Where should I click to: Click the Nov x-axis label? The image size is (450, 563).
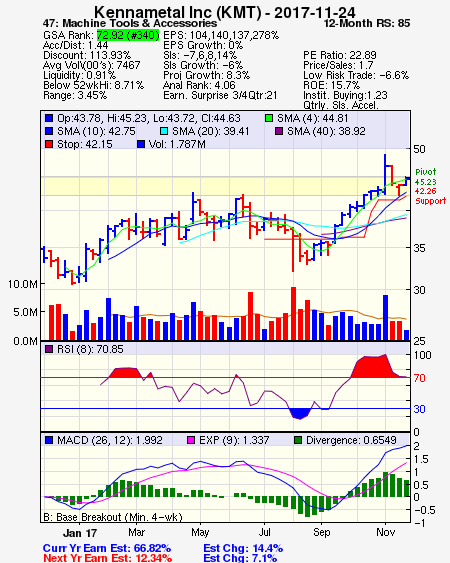click(x=385, y=532)
